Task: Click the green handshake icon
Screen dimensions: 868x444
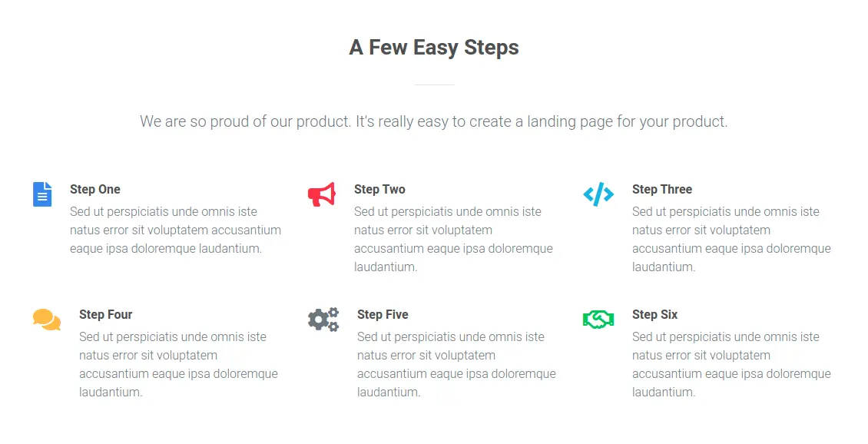Action: pos(598,320)
